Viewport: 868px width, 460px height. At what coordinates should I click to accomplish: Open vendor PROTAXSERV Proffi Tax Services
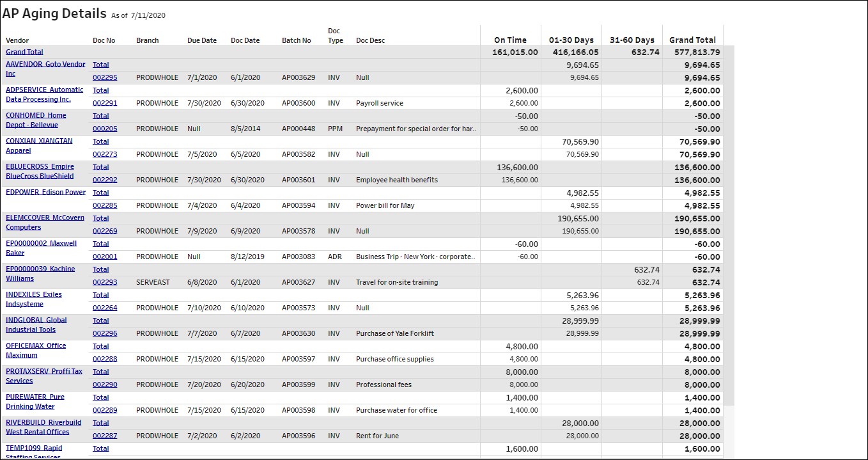click(x=44, y=376)
